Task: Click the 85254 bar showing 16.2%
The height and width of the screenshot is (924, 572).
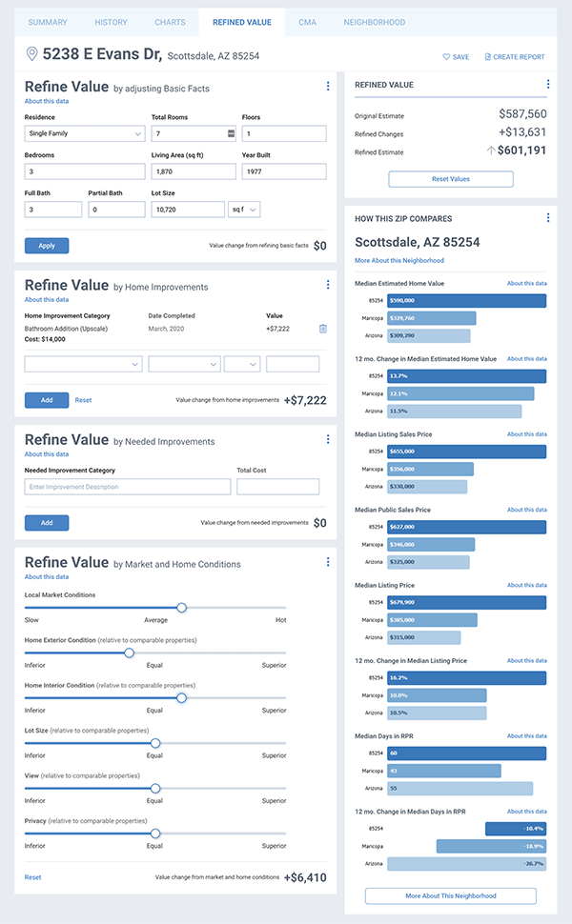Action: point(466,677)
